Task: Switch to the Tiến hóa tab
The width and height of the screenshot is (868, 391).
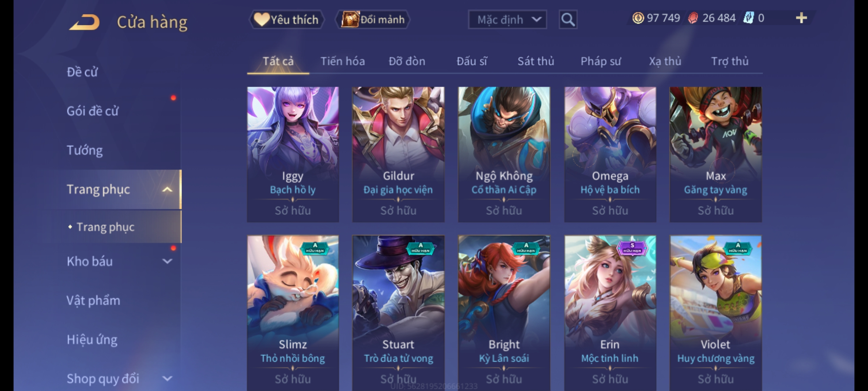Action: pos(342,61)
